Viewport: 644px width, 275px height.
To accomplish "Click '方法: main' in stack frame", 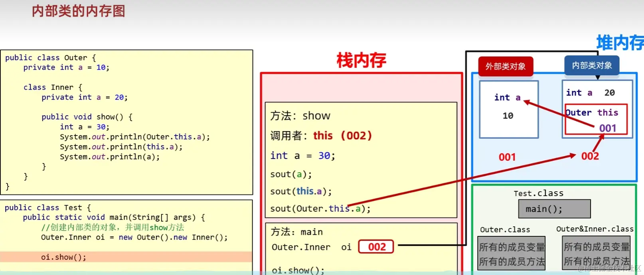I will (297, 232).
